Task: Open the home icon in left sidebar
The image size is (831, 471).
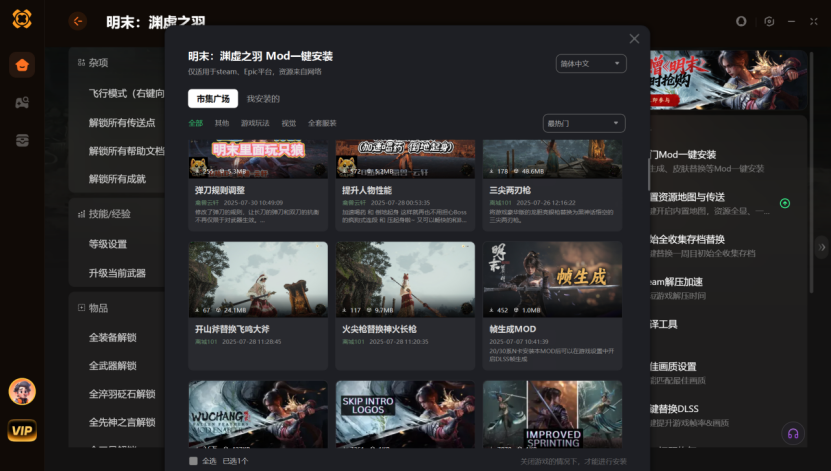Action: (22, 65)
